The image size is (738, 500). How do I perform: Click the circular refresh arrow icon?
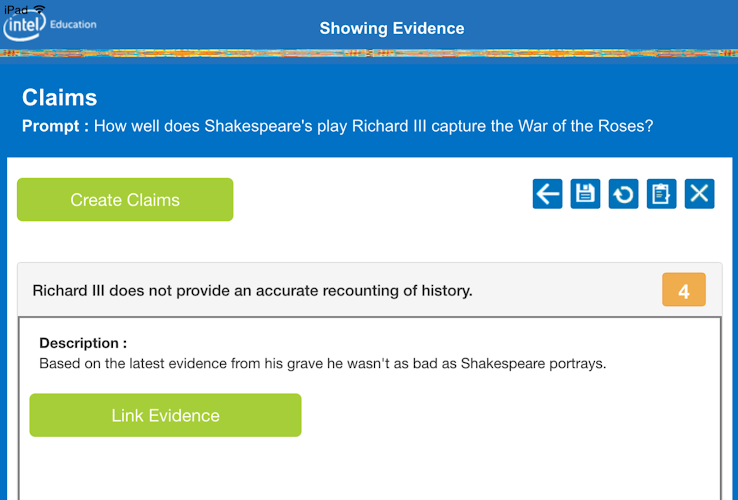tap(623, 194)
